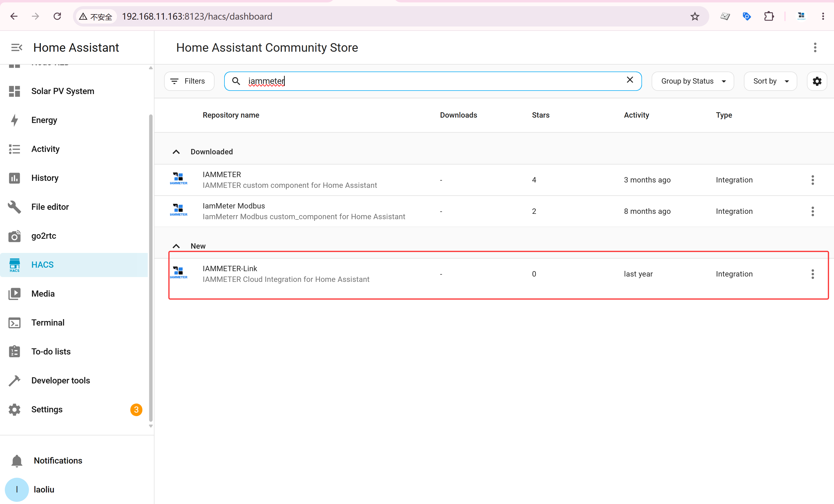Open Settings in sidebar
The height and width of the screenshot is (504, 834).
[74, 409]
